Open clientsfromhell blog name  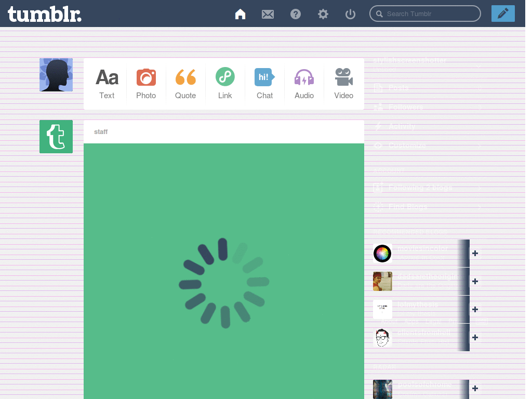[424, 332]
